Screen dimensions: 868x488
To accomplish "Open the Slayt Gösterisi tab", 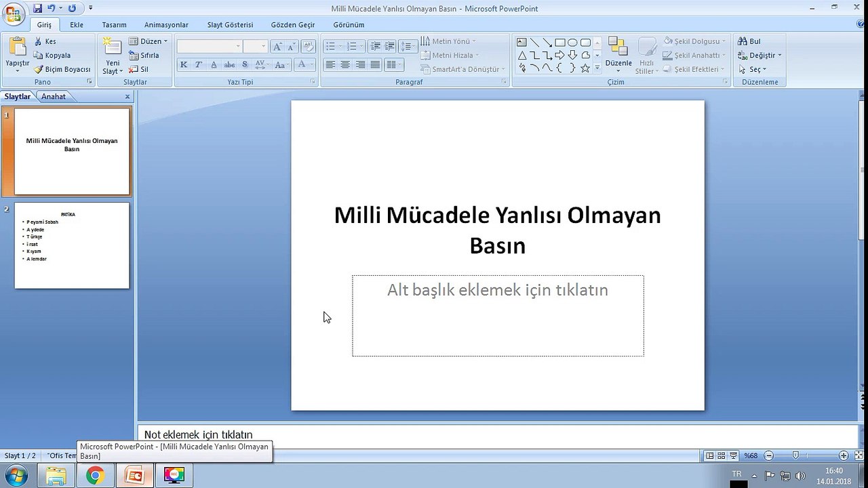I will [x=231, y=24].
